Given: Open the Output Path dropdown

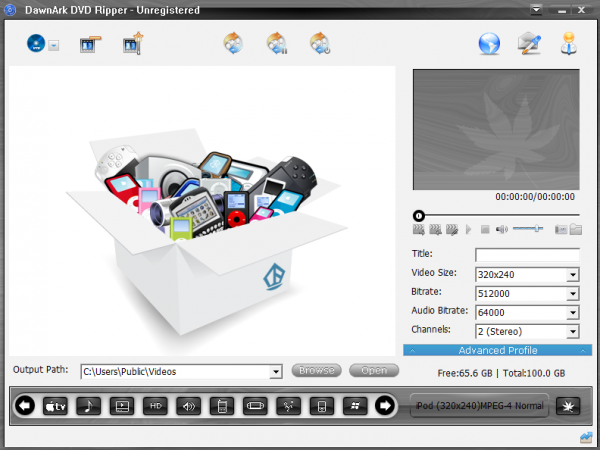Looking at the screenshot, I should (x=276, y=372).
